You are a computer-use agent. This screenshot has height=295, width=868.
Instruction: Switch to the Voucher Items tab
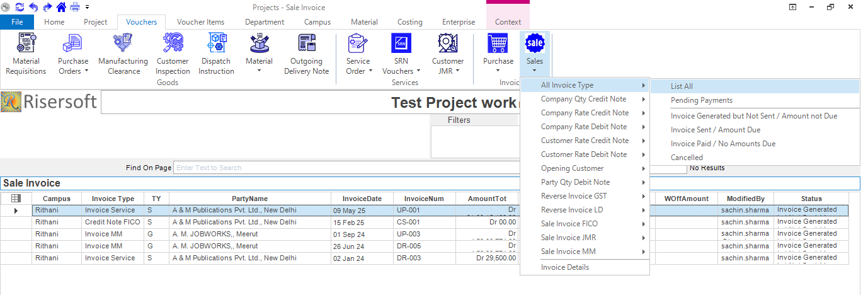200,22
